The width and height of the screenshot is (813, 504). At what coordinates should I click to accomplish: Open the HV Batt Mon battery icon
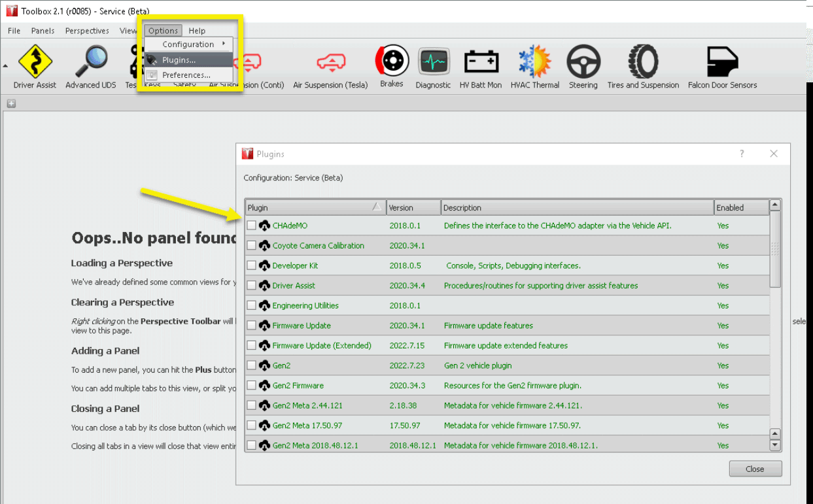tap(481, 62)
